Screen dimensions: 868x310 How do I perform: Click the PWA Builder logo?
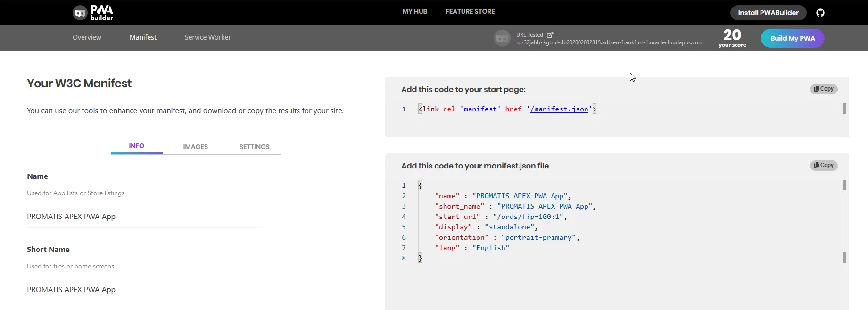(x=93, y=13)
